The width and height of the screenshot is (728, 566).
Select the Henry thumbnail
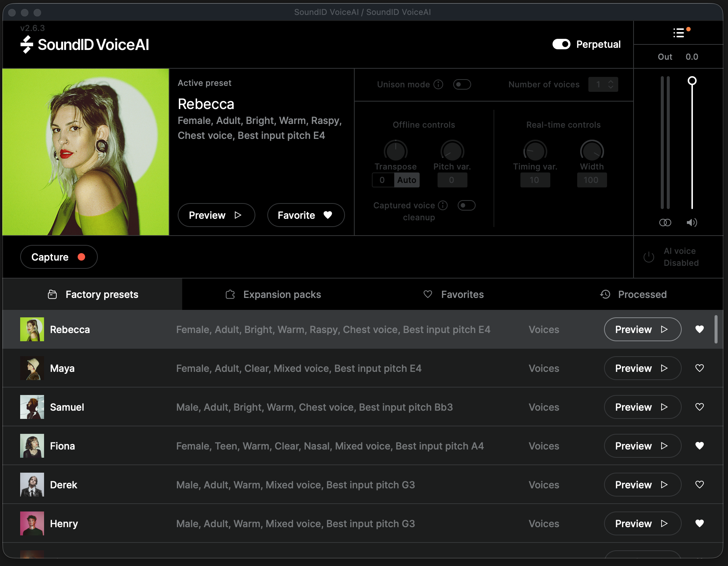point(32,523)
